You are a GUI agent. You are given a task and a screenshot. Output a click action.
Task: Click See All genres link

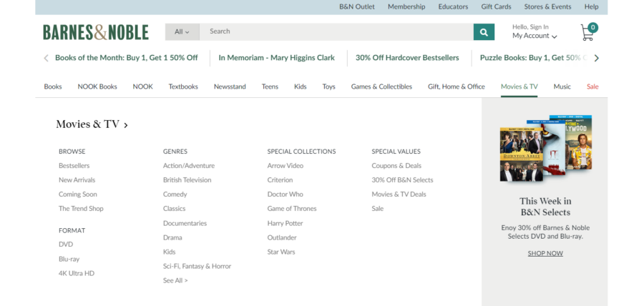pos(175,280)
